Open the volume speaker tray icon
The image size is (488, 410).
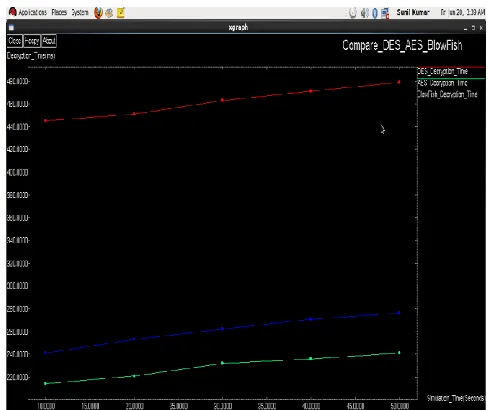point(364,13)
